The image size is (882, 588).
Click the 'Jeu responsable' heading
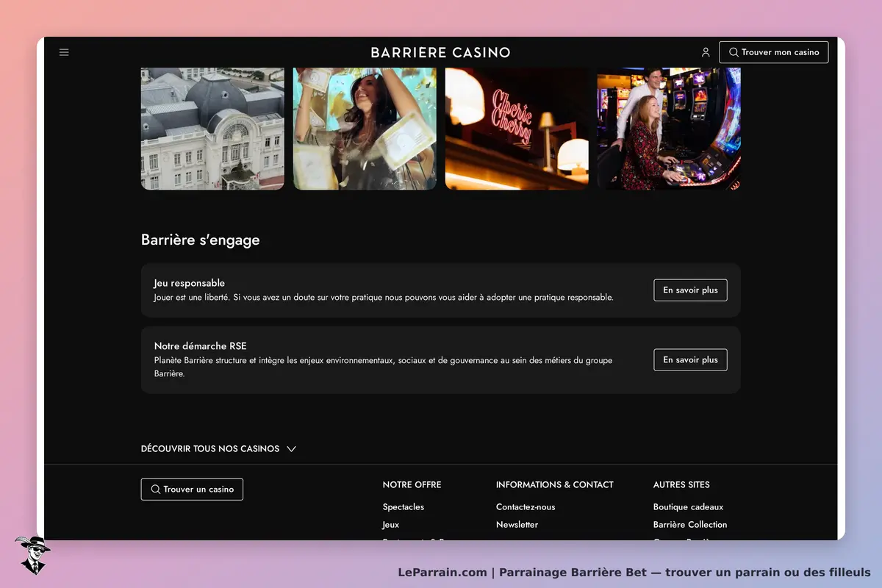tap(190, 283)
